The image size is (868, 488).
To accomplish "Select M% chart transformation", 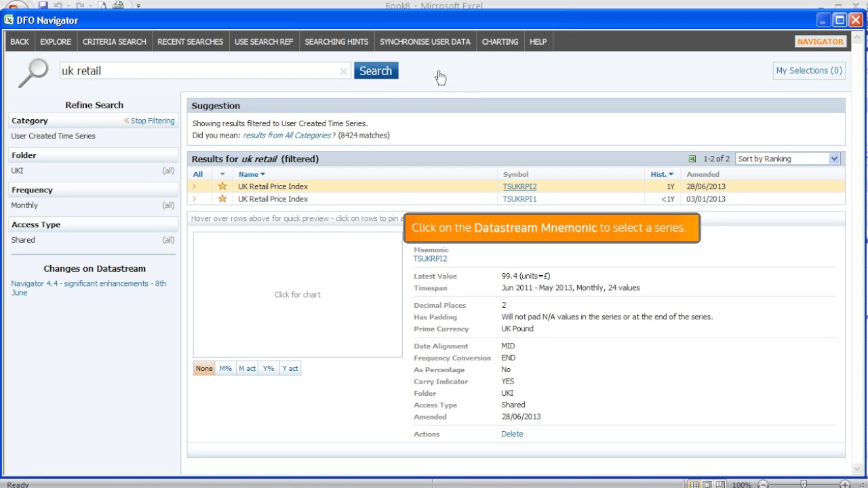I will [x=226, y=369].
